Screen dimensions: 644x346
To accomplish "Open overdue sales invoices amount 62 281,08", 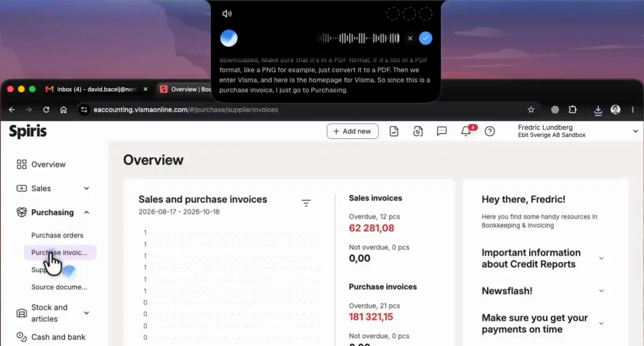I will click(x=371, y=229).
